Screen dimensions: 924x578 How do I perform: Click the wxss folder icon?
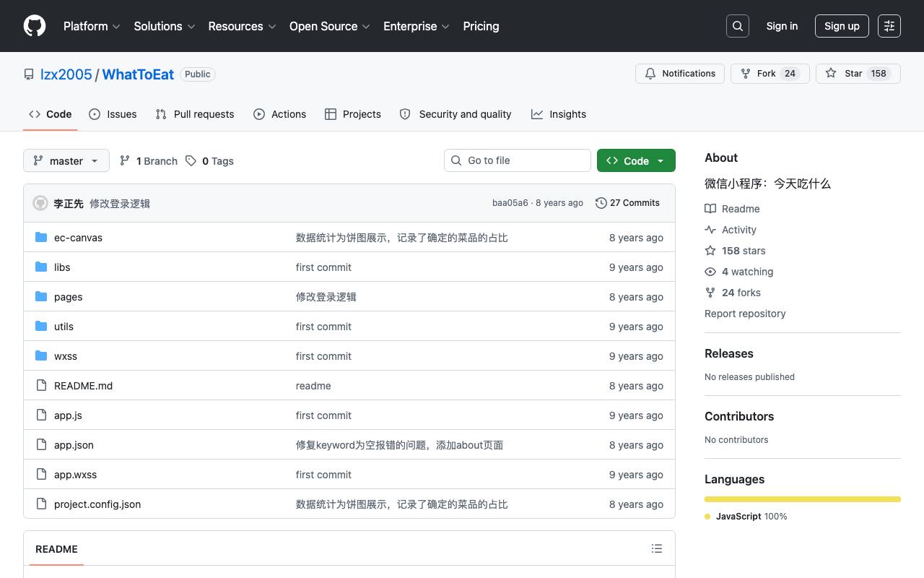pos(41,356)
